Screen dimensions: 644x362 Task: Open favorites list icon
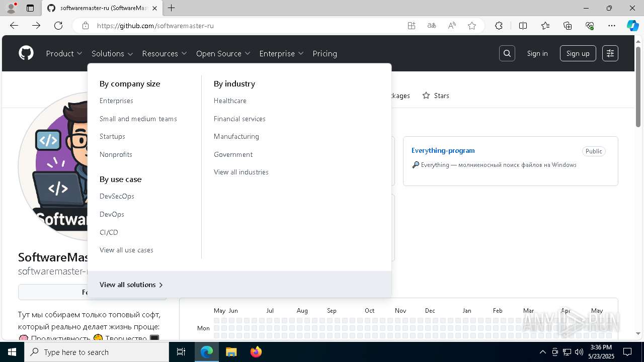tap(545, 26)
